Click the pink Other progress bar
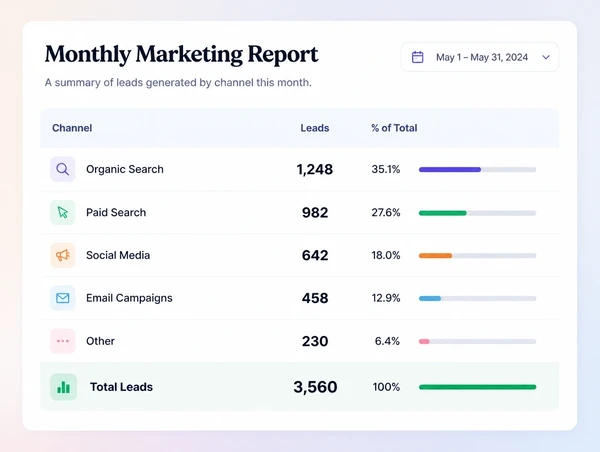This screenshot has width=600, height=452. coord(424,341)
